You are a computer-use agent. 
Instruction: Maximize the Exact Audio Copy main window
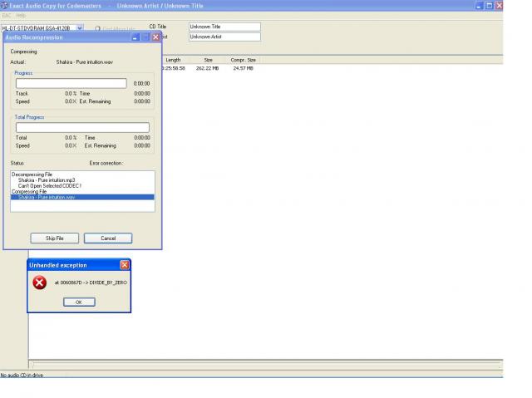pyautogui.click(x=490, y=6)
